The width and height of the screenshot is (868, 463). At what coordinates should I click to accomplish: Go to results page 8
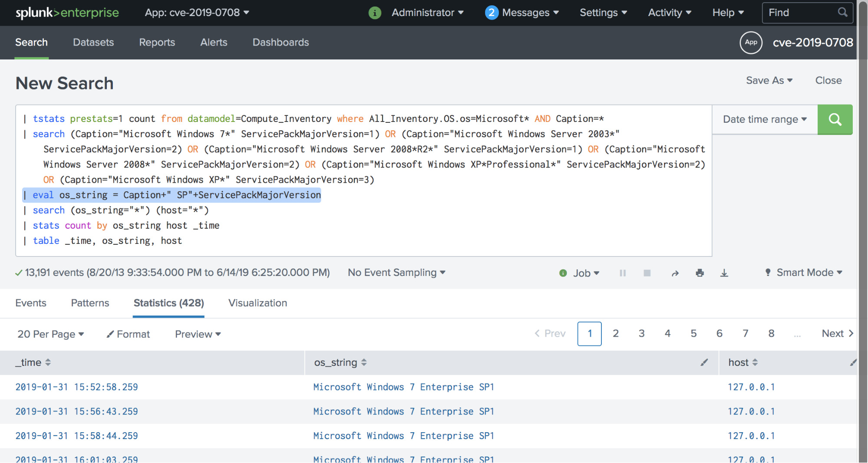pyautogui.click(x=771, y=333)
